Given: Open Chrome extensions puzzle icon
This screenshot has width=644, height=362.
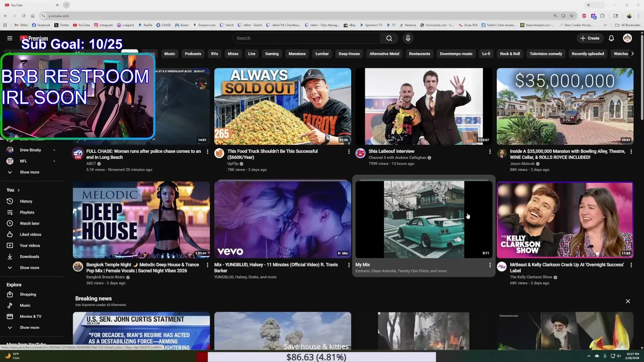Looking at the screenshot, I should click(x=602, y=16).
